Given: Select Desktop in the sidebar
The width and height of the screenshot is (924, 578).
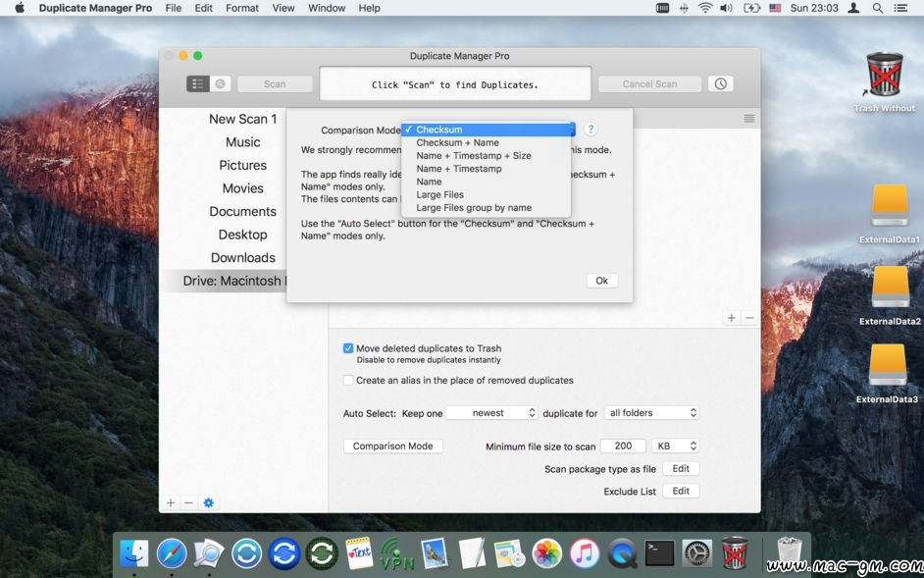Looking at the screenshot, I should coord(243,235).
